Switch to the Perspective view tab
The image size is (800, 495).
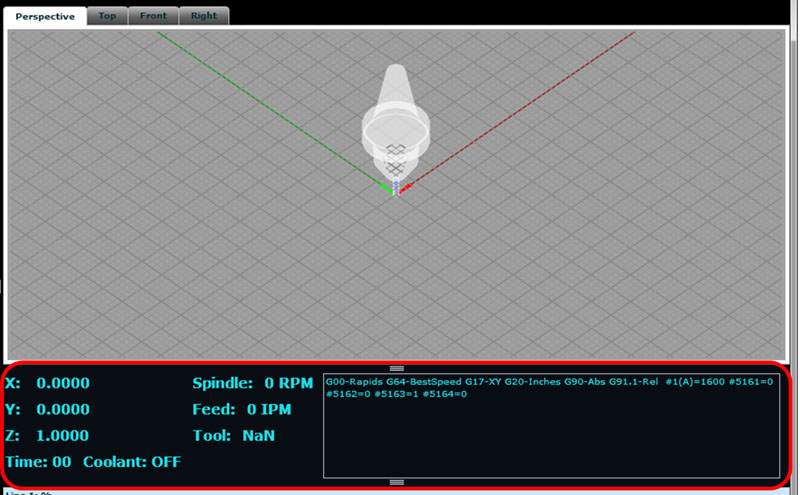(x=45, y=16)
